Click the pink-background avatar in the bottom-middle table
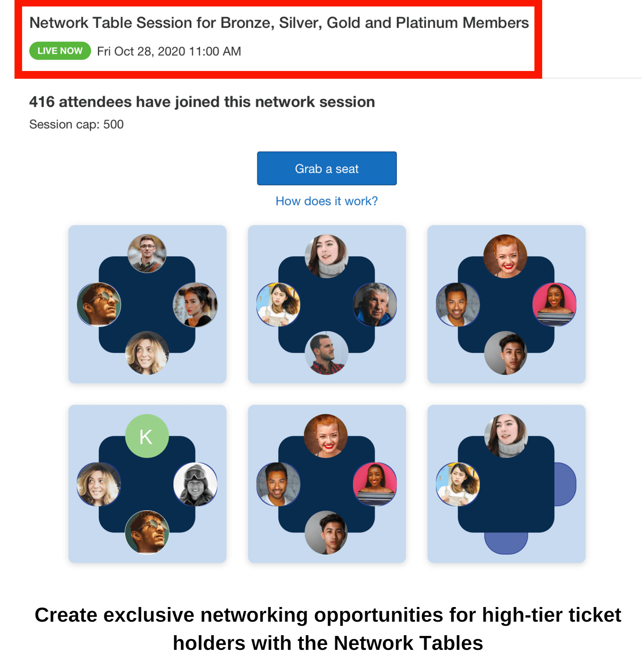This screenshot has height=660, width=644. 374,484
